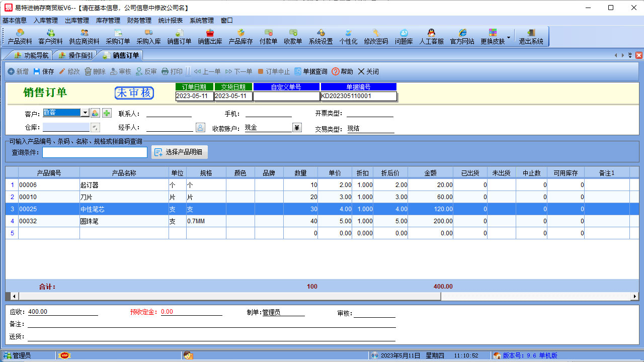Click the plus icon to add new customer
This screenshot has height=362, width=644.
point(107,113)
